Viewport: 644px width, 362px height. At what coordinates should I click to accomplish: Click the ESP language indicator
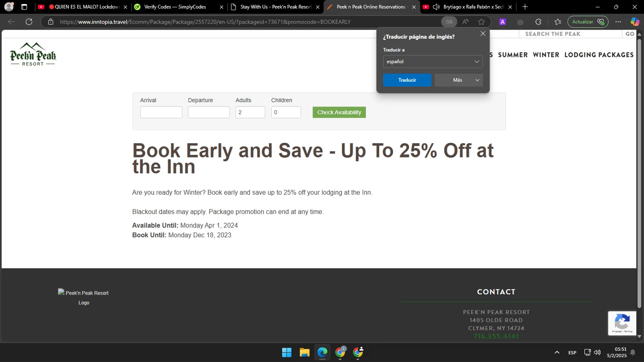click(x=572, y=353)
